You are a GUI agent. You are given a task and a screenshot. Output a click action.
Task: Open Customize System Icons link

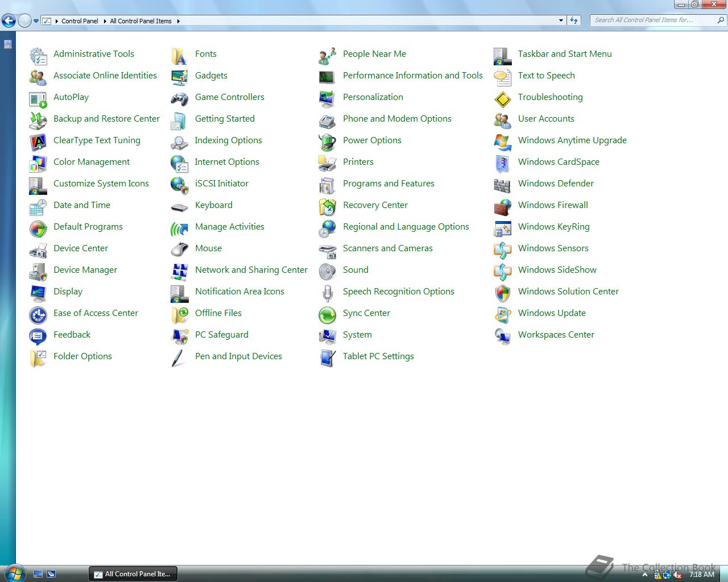pos(101,184)
